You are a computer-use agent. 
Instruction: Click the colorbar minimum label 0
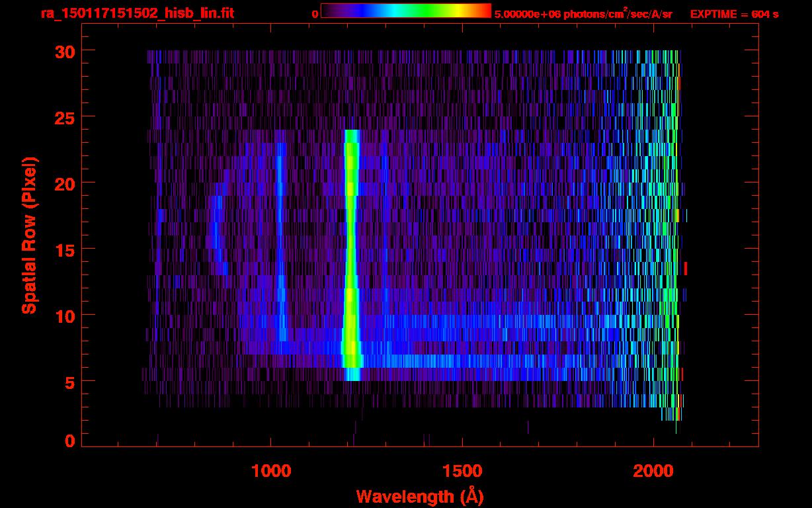(x=315, y=14)
